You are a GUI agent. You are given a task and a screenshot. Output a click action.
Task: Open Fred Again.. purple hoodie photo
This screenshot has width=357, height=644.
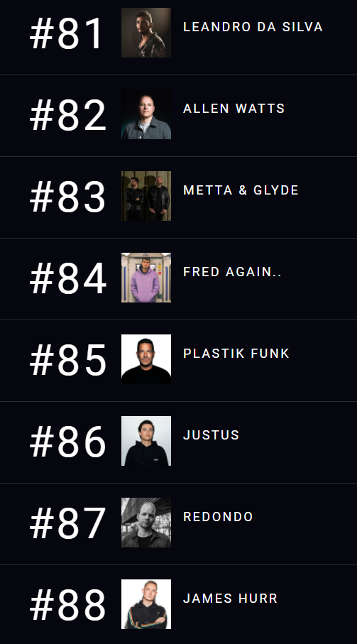tap(146, 278)
